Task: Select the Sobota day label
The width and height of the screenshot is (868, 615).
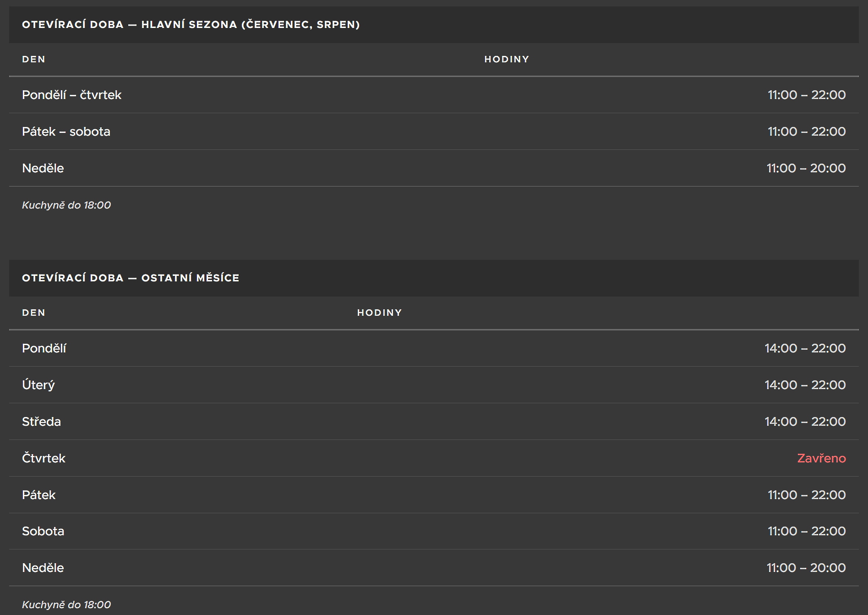Action: point(43,531)
